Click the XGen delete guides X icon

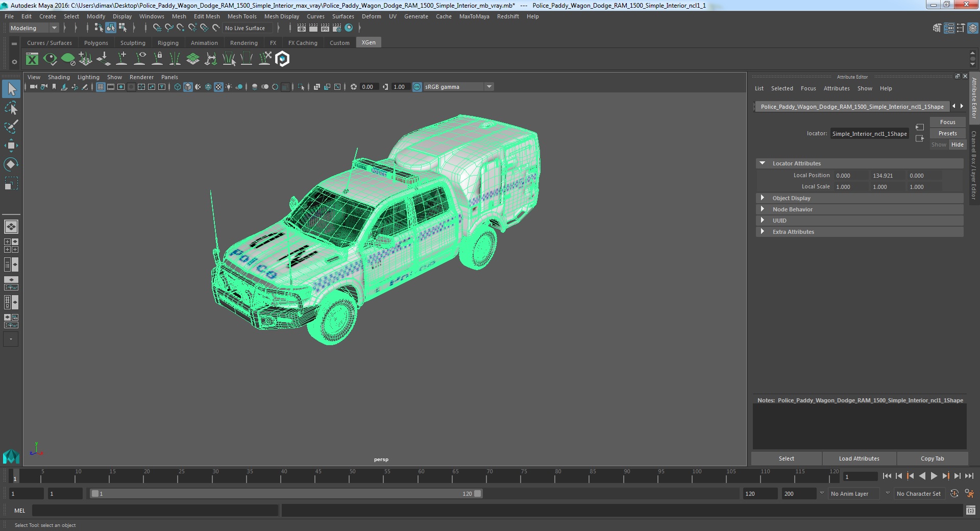pyautogui.click(x=265, y=59)
